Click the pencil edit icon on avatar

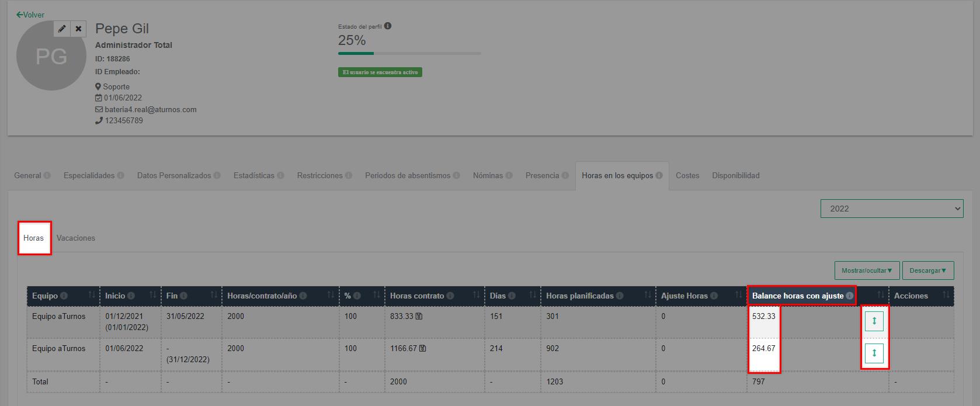click(62, 29)
